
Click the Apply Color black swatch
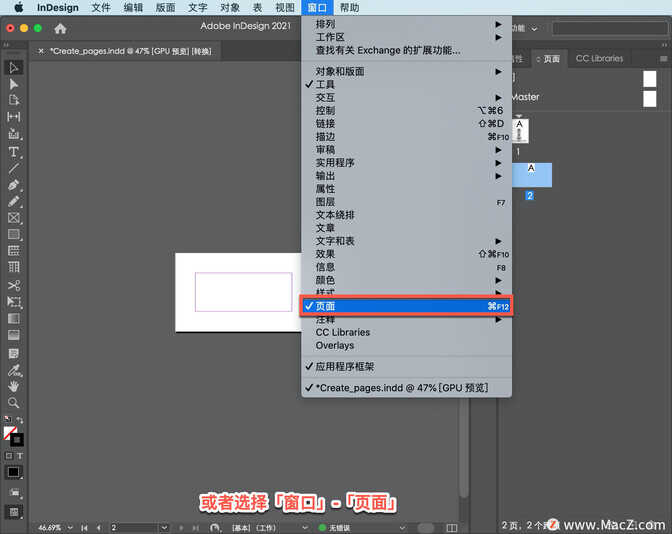coord(13,472)
